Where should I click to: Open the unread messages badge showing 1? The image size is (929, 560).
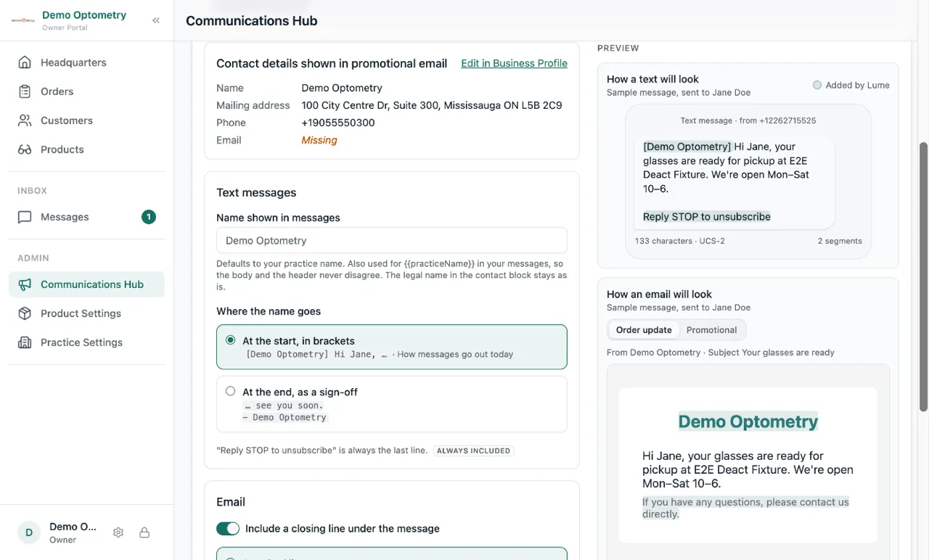click(x=149, y=217)
